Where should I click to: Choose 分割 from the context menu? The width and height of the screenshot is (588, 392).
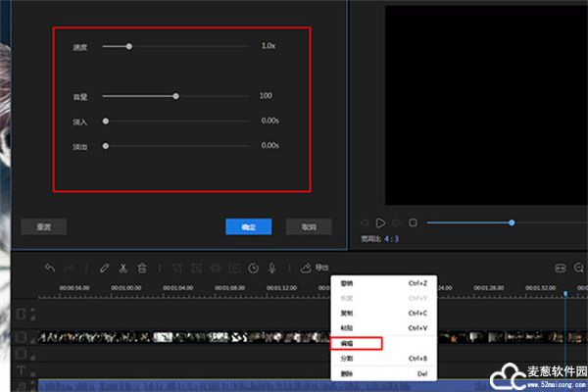[347, 359]
